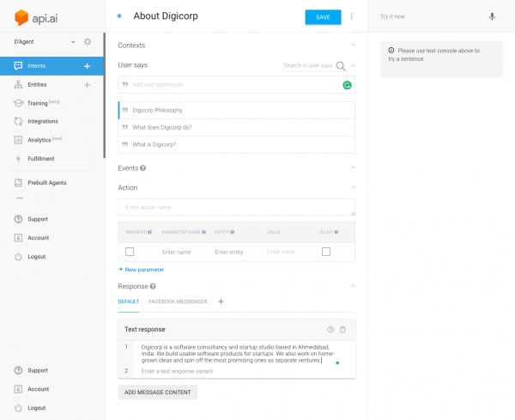Click the Enter entity parameter field

(x=229, y=252)
